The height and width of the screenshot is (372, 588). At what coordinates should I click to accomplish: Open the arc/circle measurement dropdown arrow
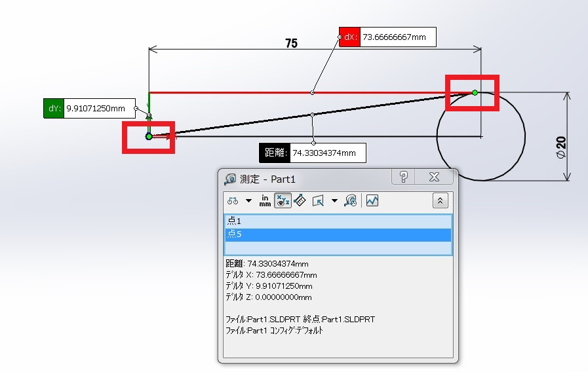[248, 201]
